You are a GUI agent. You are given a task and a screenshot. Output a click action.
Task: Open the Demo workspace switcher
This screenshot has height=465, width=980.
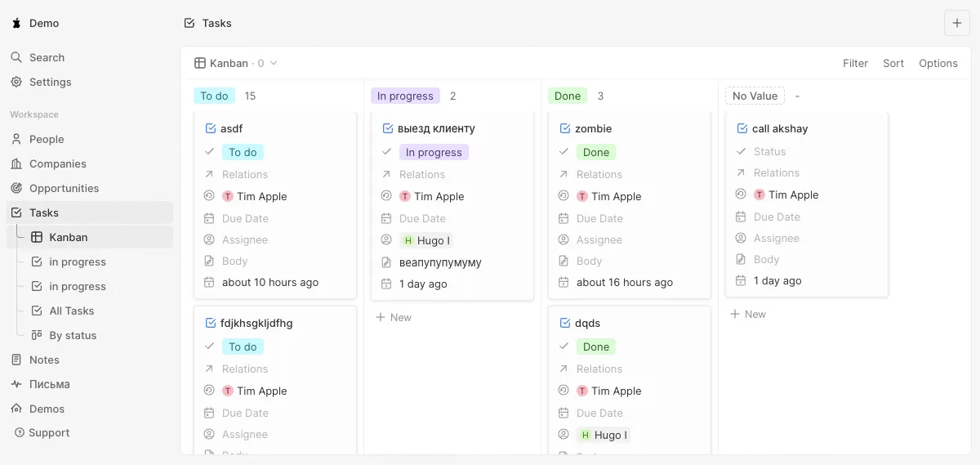[36, 23]
